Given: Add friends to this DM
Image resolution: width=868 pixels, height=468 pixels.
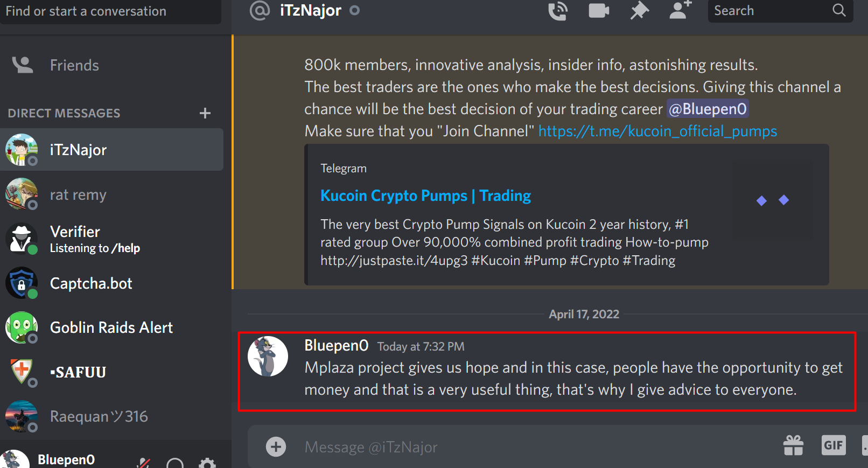Looking at the screenshot, I should click(680, 10).
